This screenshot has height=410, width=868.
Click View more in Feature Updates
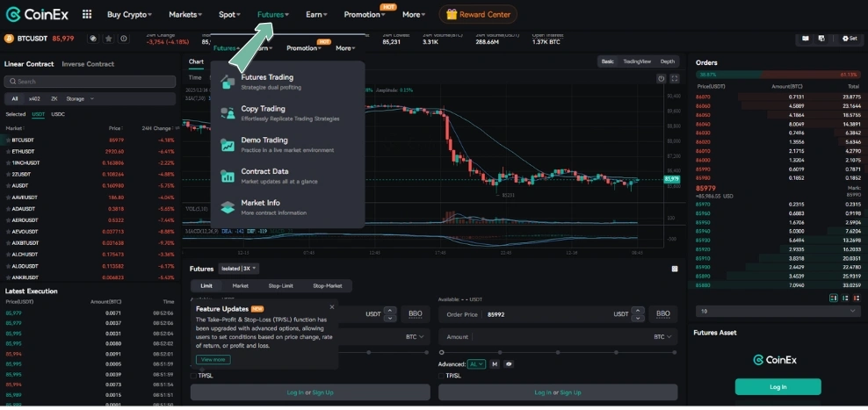tap(213, 360)
